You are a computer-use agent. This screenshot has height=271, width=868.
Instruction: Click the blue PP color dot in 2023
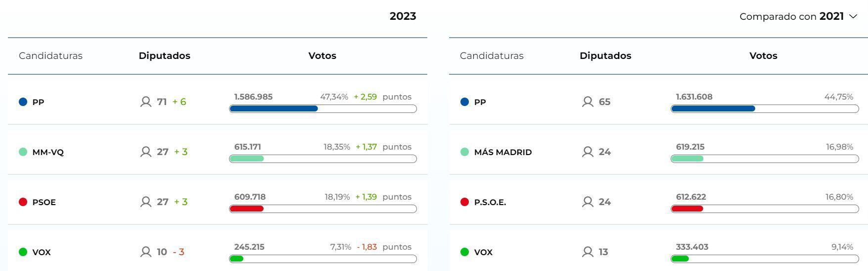pyautogui.click(x=23, y=102)
